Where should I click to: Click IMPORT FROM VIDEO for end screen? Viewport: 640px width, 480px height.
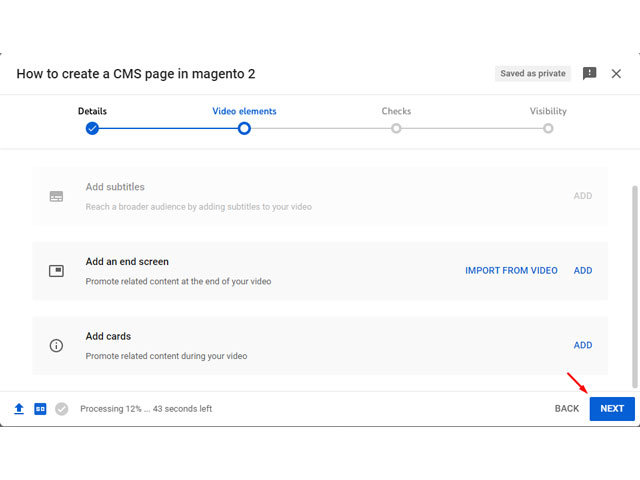click(511, 271)
